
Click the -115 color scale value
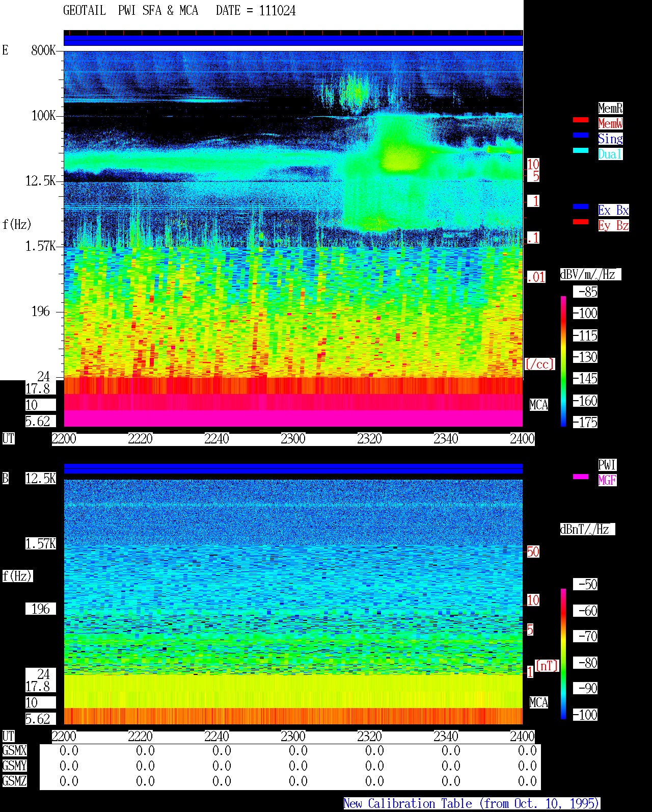(585, 335)
